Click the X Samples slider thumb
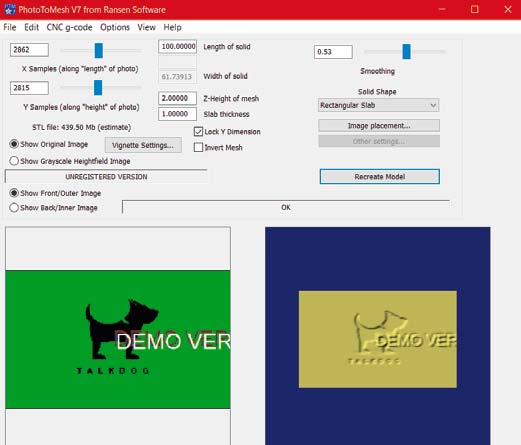 [99, 50]
